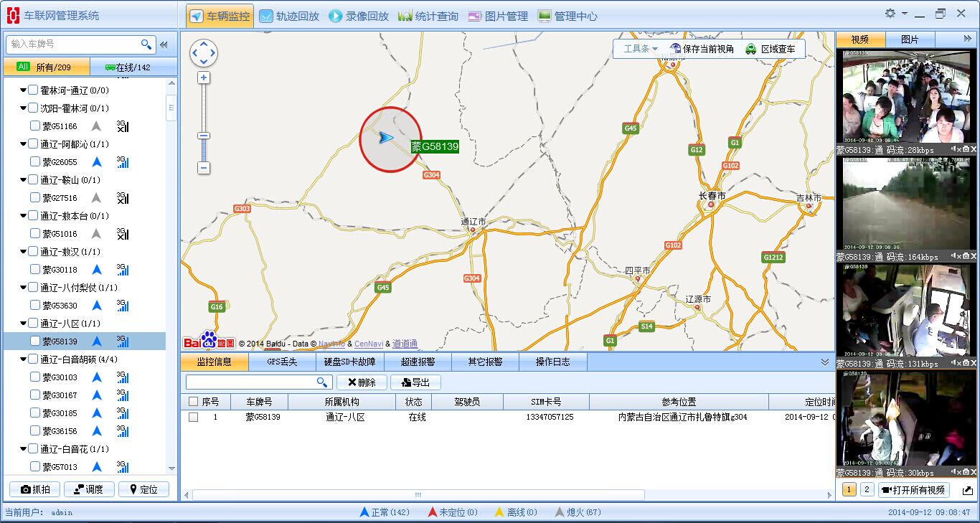
Task: Select the row 1 checkbox in monitoring table
Action: [x=193, y=417]
